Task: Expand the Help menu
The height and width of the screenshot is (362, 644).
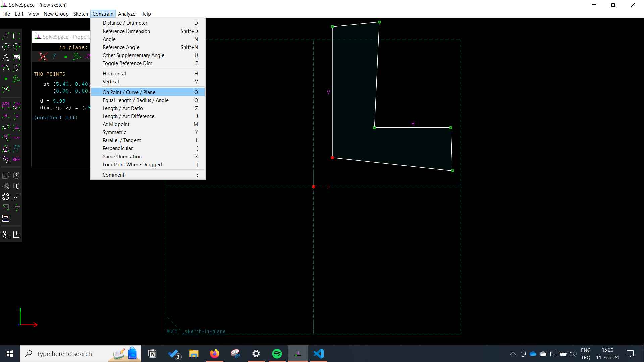Action: tap(146, 14)
